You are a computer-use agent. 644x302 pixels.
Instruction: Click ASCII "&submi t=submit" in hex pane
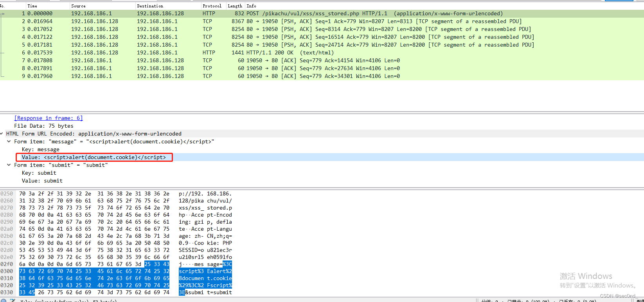coord(209,292)
